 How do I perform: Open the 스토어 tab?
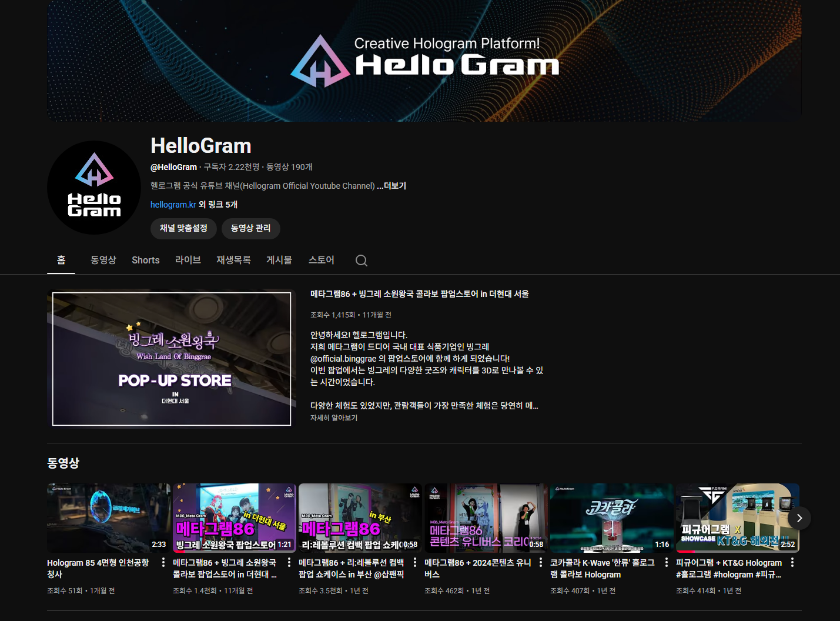(x=322, y=260)
